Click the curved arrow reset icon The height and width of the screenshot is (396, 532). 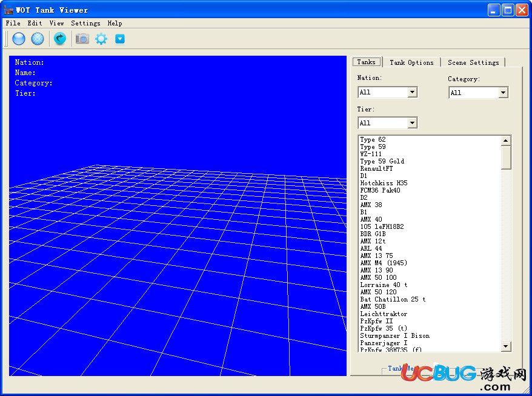tap(60, 39)
